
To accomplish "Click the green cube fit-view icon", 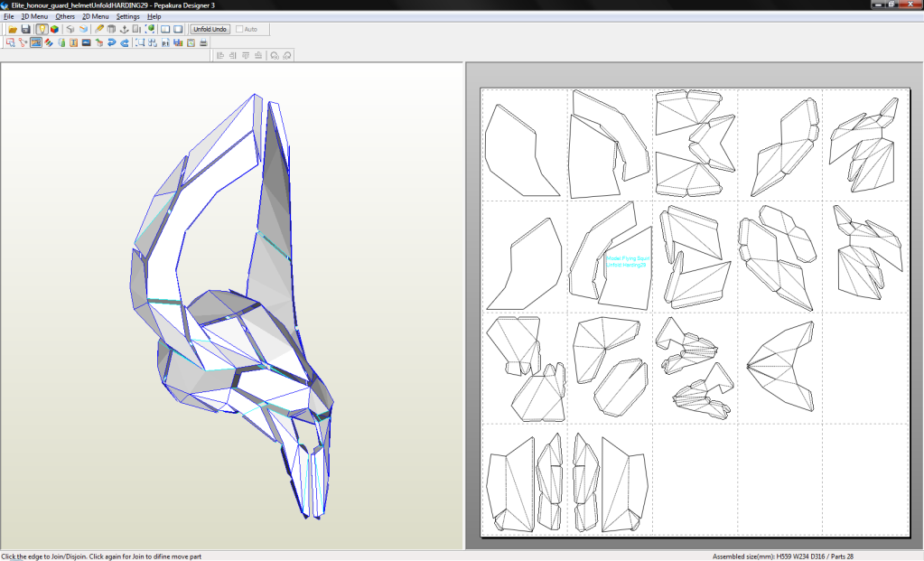I will pos(150,29).
